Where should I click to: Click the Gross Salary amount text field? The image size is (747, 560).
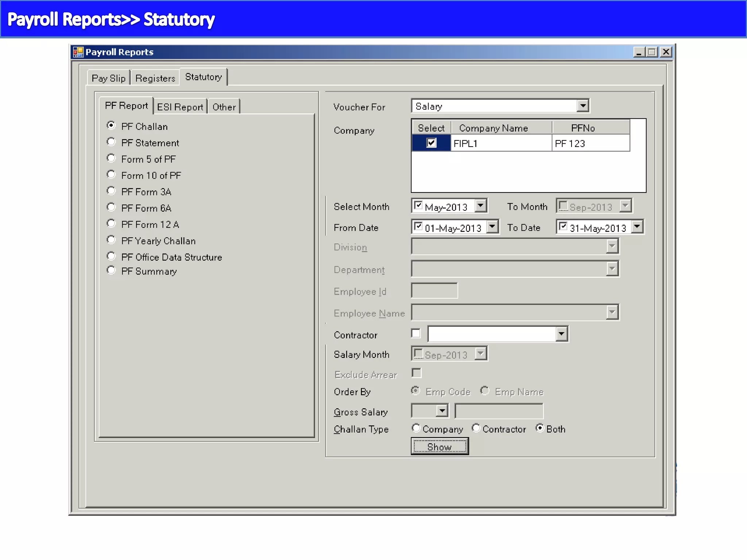(499, 411)
